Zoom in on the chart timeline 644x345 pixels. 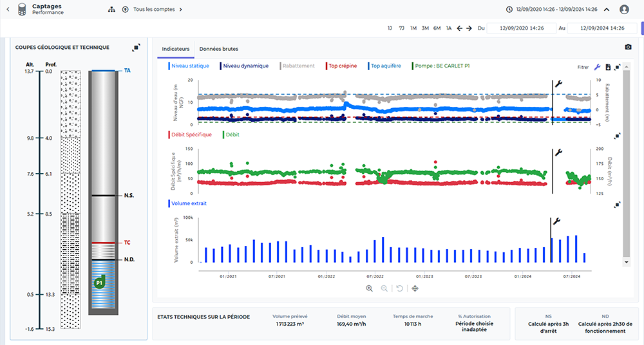[x=370, y=288]
